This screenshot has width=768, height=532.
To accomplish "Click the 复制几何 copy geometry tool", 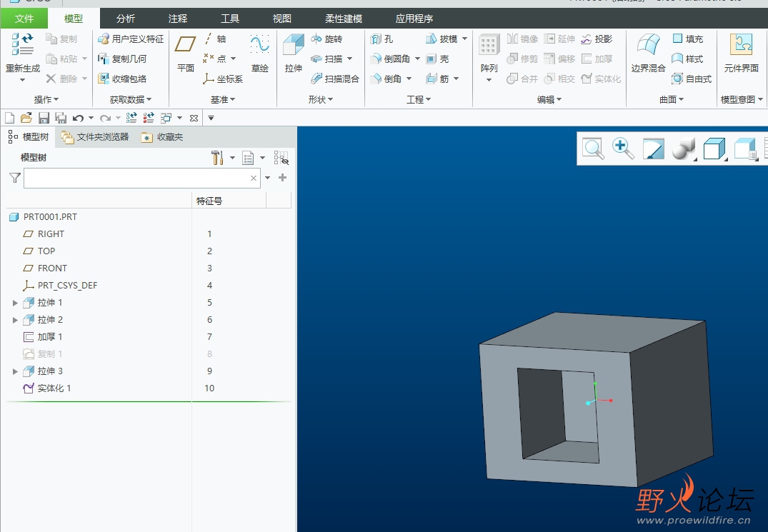I will click(122, 59).
